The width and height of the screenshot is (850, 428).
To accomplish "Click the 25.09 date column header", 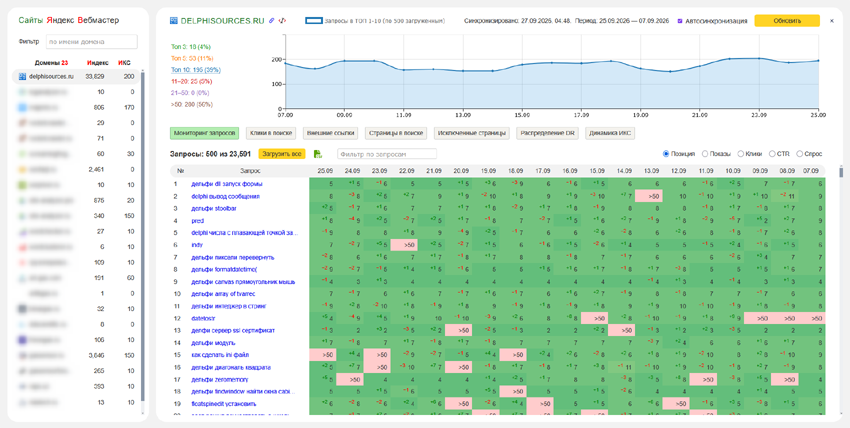I will pyautogui.click(x=323, y=171).
